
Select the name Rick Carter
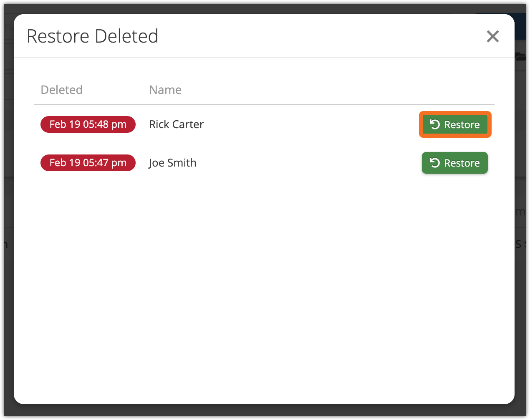[176, 124]
